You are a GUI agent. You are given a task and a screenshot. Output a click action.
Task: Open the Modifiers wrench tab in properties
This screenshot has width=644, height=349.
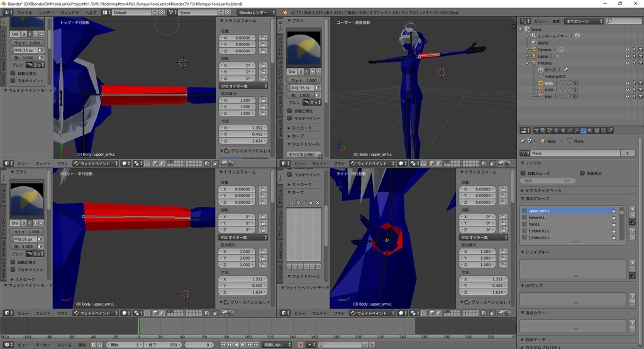tap(577, 131)
